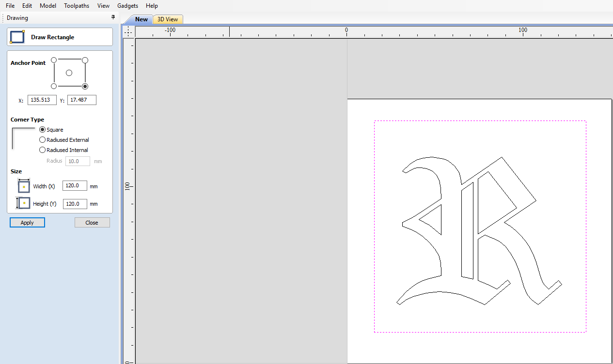613x364 pixels.
Task: Select the Radiused Internal corner type
Action: point(42,150)
